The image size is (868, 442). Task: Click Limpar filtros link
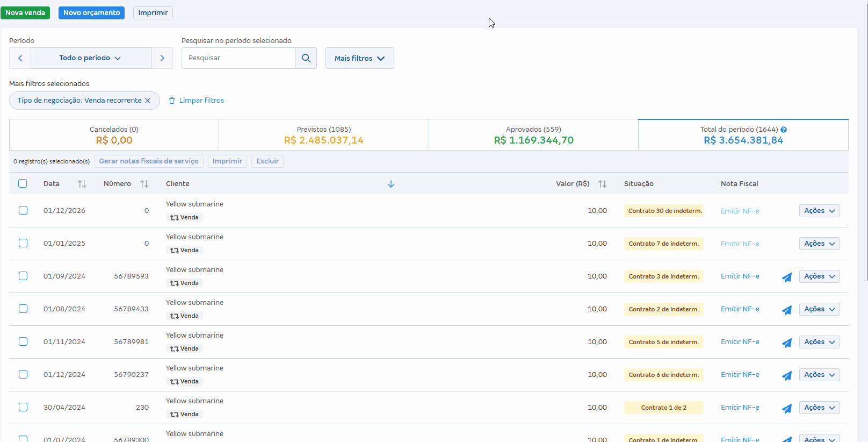(x=196, y=101)
